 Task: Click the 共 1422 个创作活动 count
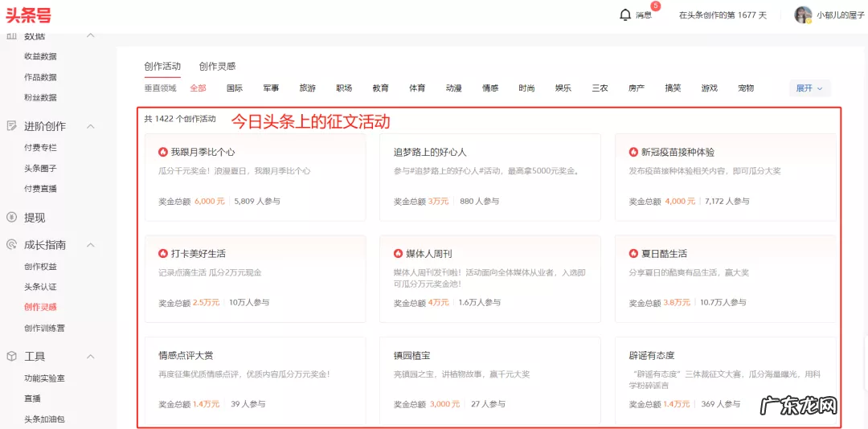pos(180,118)
